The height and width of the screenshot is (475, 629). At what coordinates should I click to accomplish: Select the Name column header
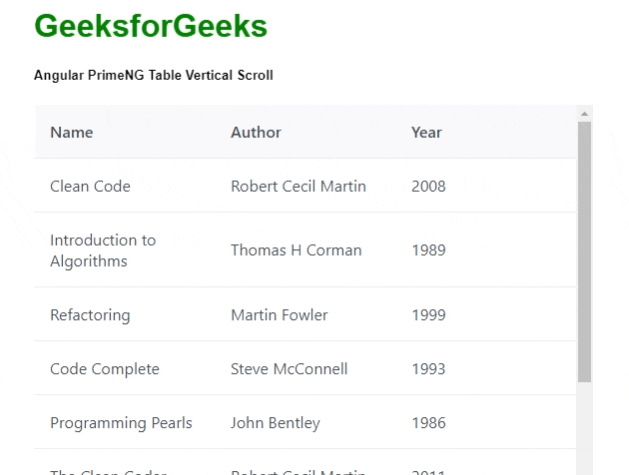tap(72, 132)
